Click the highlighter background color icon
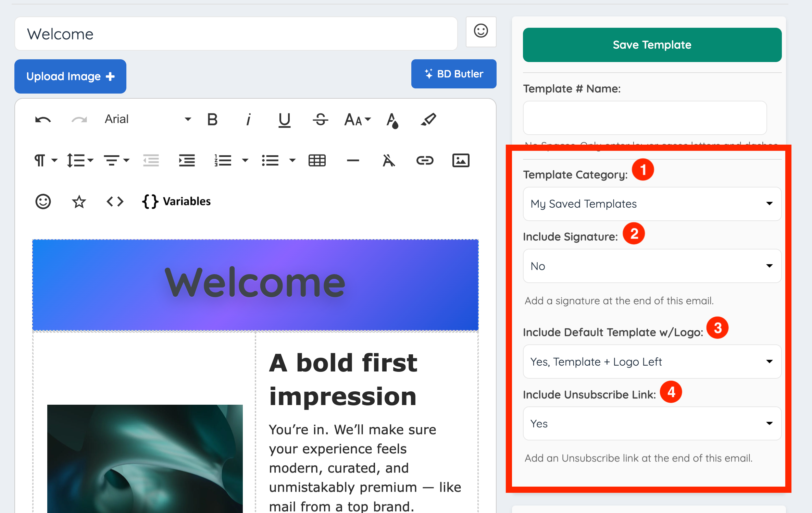This screenshot has height=513, width=812. point(428,120)
